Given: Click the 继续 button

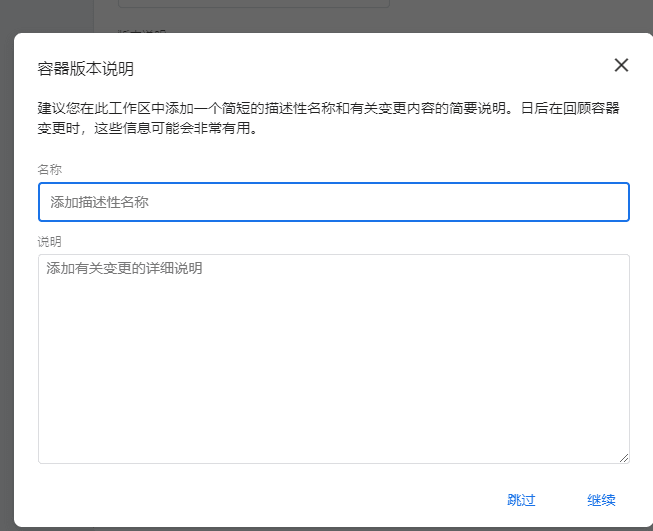Looking at the screenshot, I should (x=601, y=500).
